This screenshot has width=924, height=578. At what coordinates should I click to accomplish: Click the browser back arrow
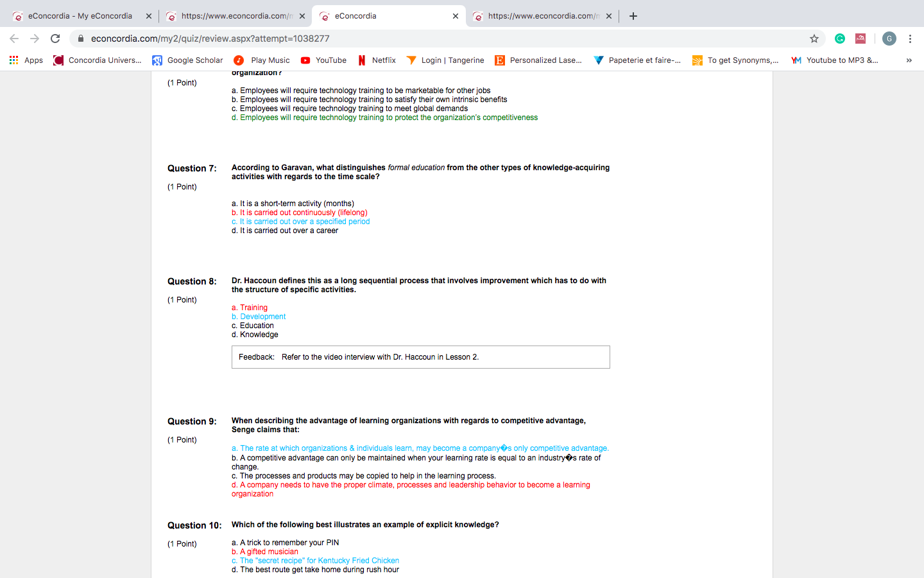click(14, 39)
